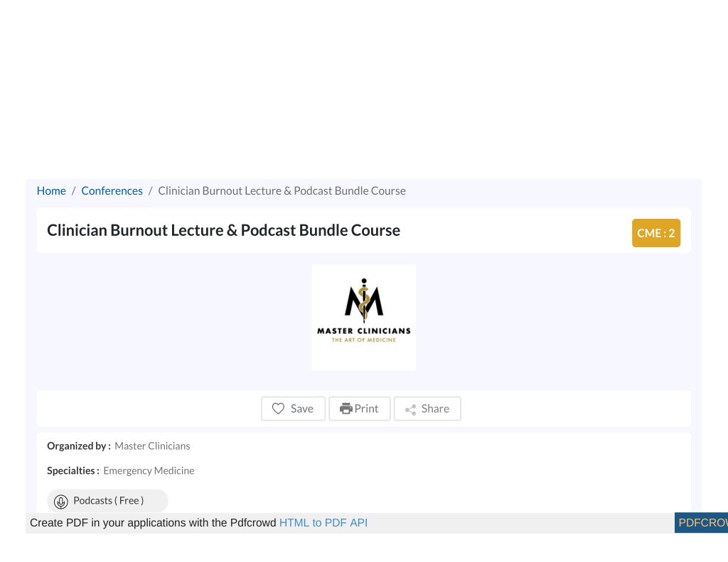
Task: Click the 'Organized by :' label
Action: point(79,446)
